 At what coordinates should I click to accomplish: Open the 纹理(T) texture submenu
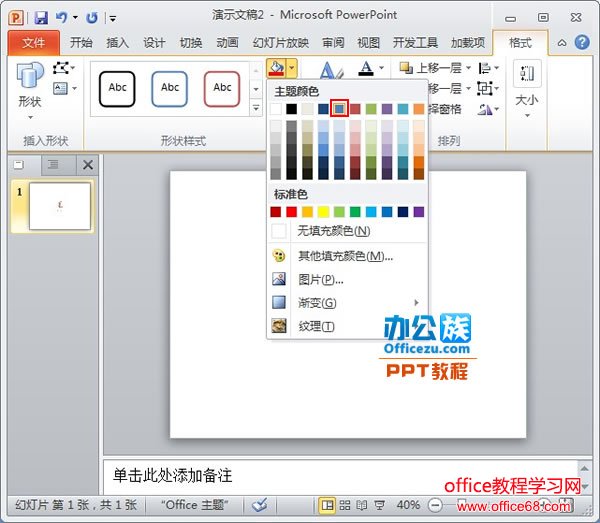pyautogui.click(x=347, y=326)
